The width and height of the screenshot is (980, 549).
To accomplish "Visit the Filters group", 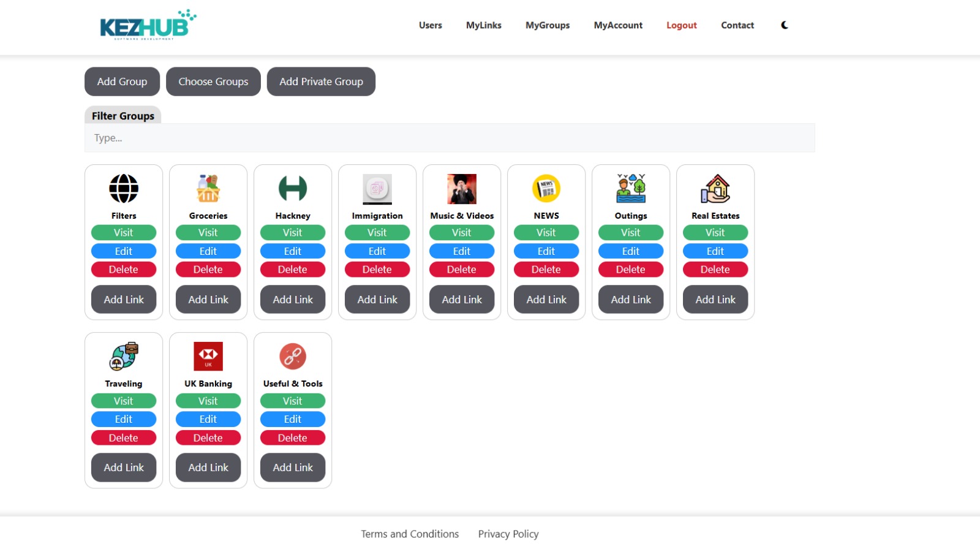I will [x=124, y=233].
